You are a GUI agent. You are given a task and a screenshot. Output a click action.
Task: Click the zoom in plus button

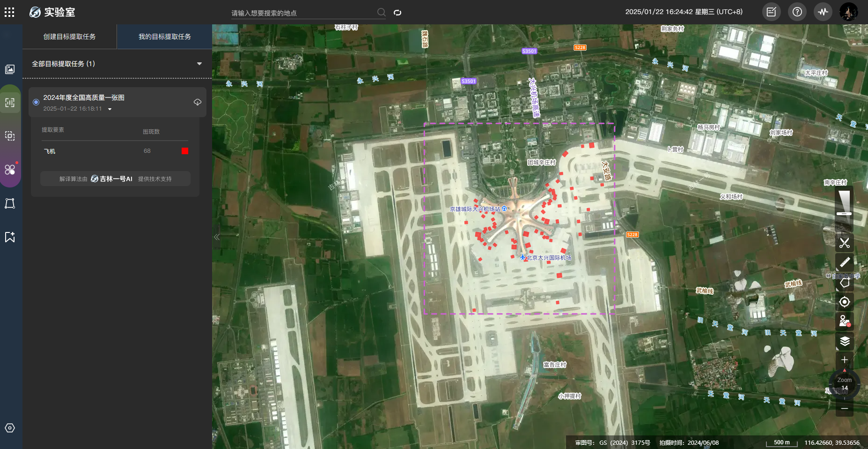coord(844,360)
